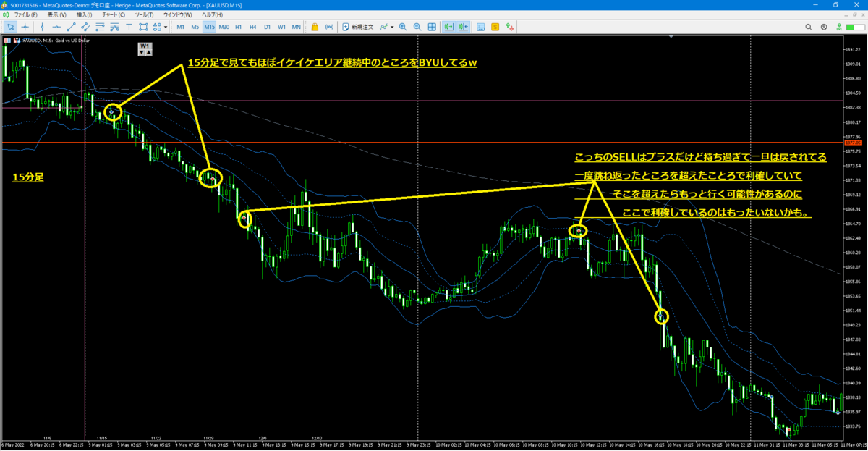Switch chart to H4 timeframe
This screenshot has width=868, height=451.
tap(252, 27)
